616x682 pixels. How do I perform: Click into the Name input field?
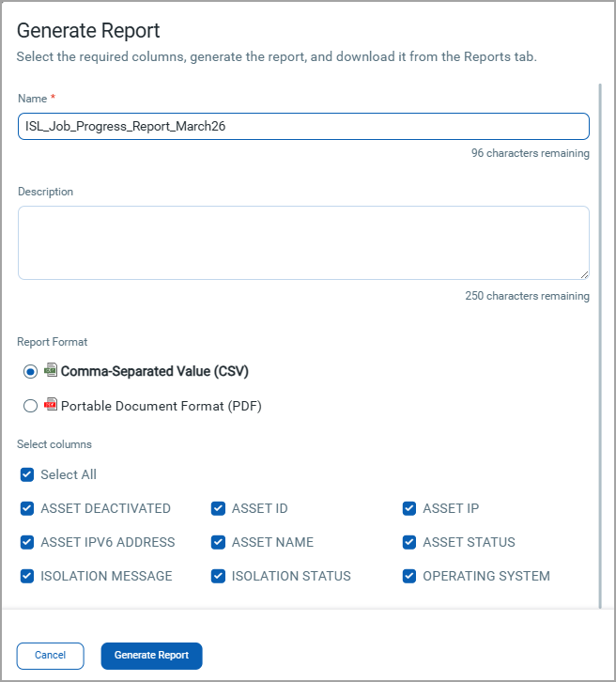click(x=303, y=127)
